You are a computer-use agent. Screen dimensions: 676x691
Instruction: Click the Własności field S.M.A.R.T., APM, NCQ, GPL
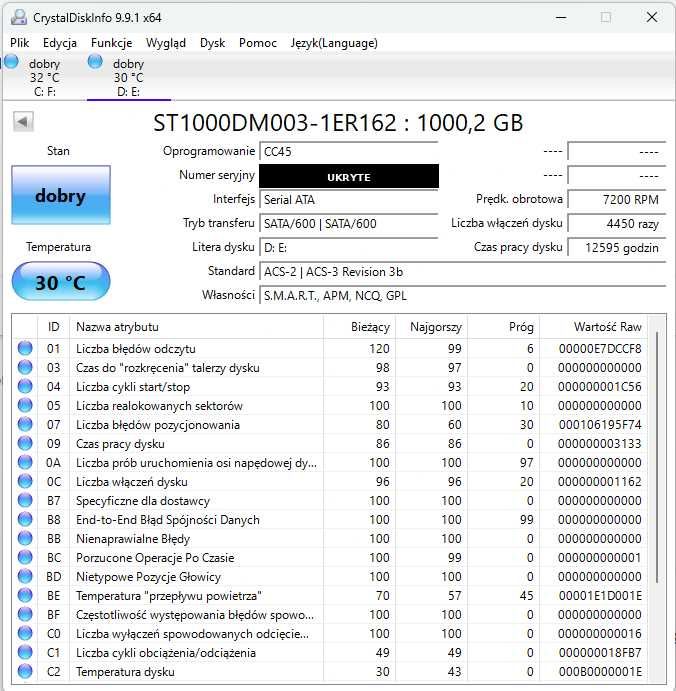(x=462, y=295)
